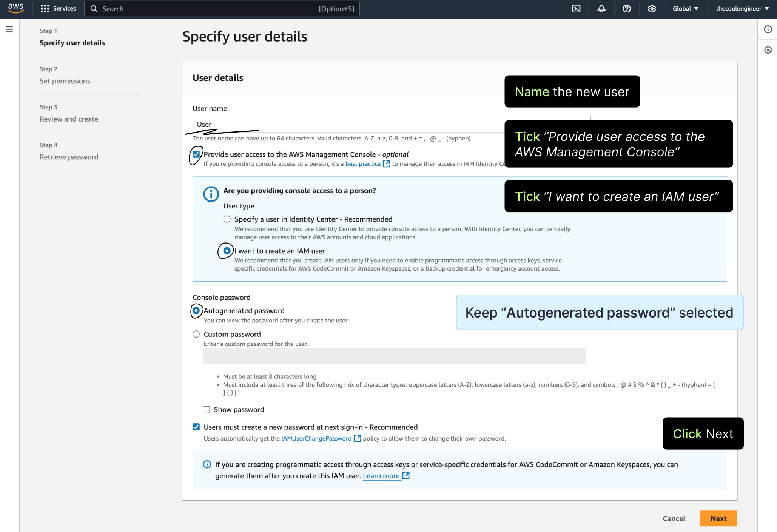This screenshot has height=532, width=777.
Task: Open the info panel icon at right
Action: point(768,29)
